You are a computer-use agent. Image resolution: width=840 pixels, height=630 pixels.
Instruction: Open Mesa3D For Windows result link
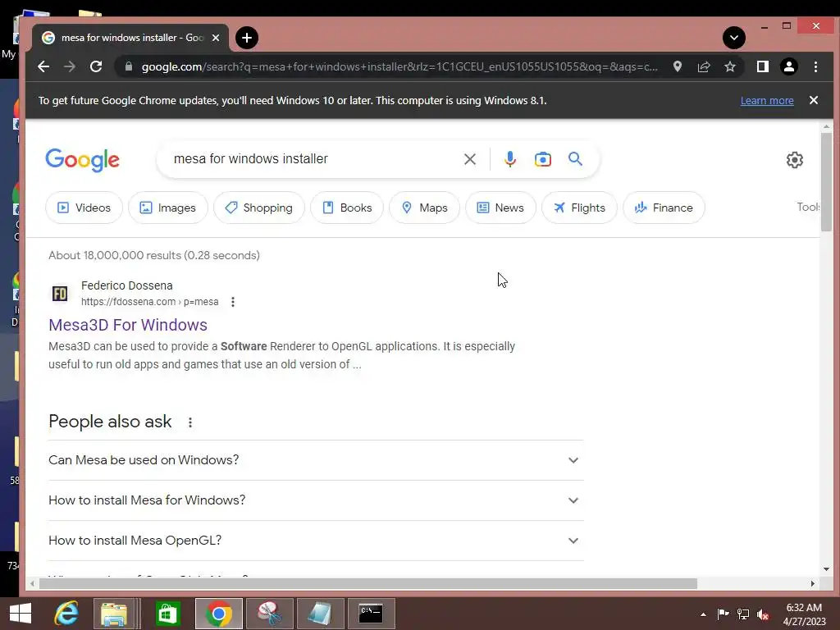[x=128, y=325]
